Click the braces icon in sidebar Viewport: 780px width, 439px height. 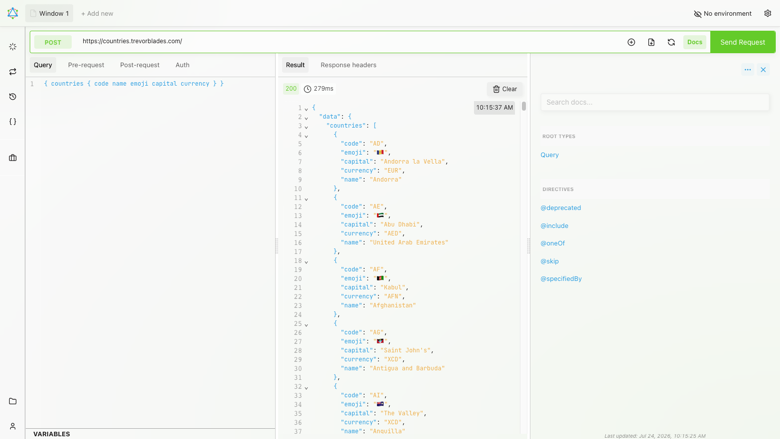coord(13,121)
